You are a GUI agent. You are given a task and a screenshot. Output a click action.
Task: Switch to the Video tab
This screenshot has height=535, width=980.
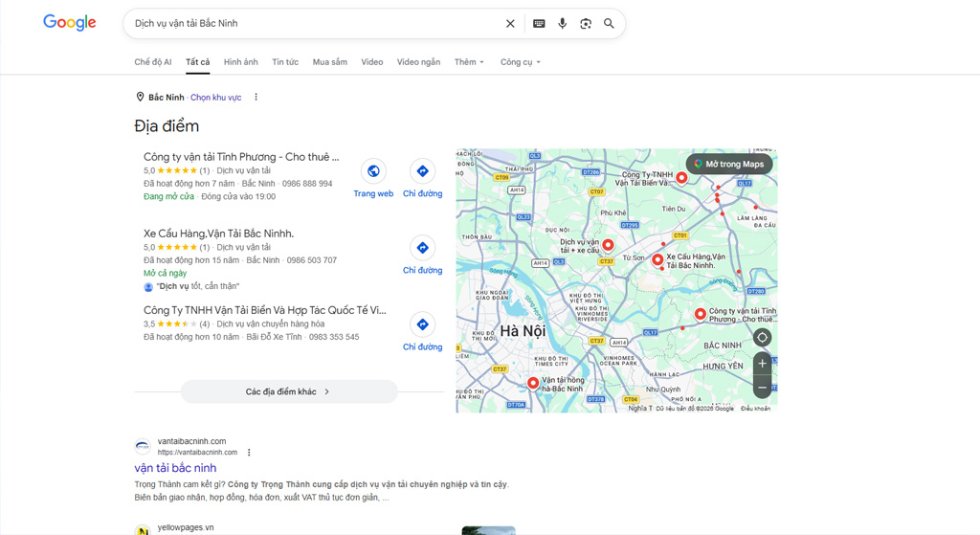(372, 62)
